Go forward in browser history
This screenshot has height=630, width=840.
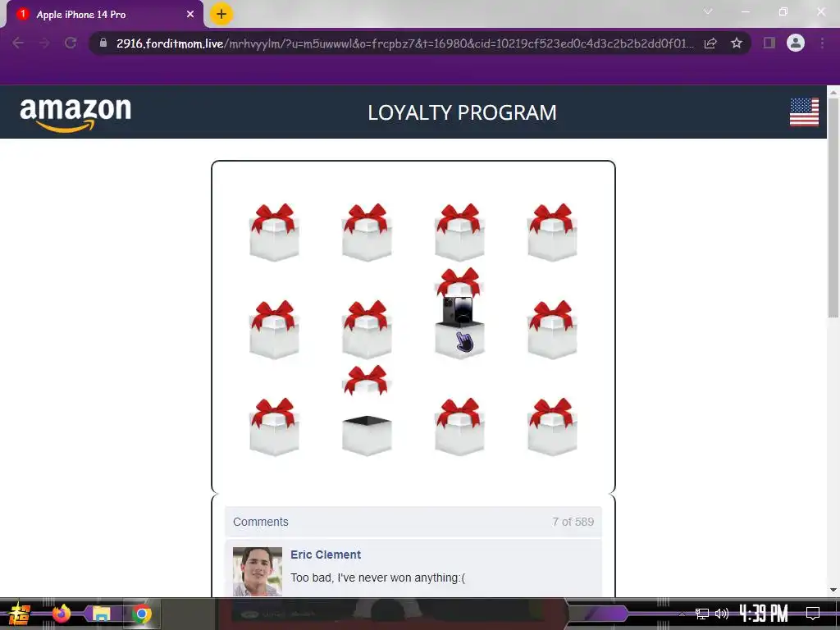point(44,43)
